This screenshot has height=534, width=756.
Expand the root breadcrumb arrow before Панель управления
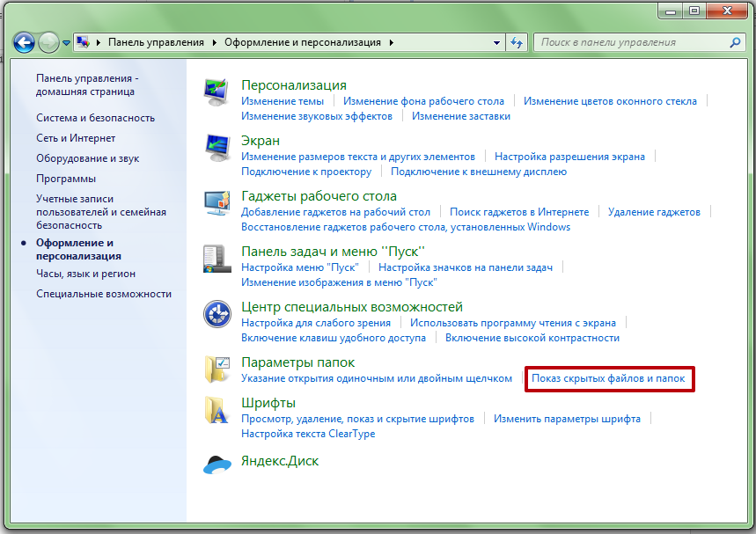(x=99, y=42)
